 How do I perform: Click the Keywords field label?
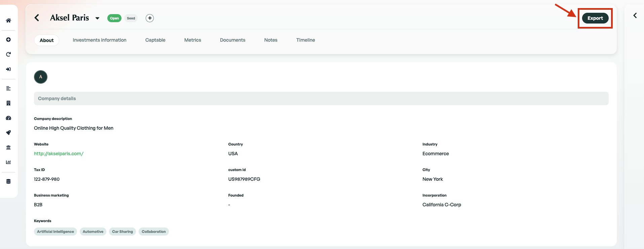tap(43, 221)
